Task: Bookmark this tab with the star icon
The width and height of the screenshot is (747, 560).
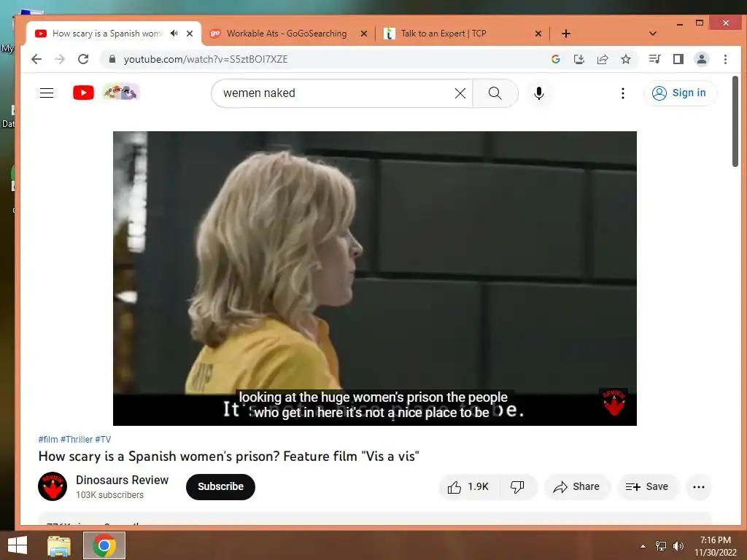Action: pyautogui.click(x=625, y=59)
